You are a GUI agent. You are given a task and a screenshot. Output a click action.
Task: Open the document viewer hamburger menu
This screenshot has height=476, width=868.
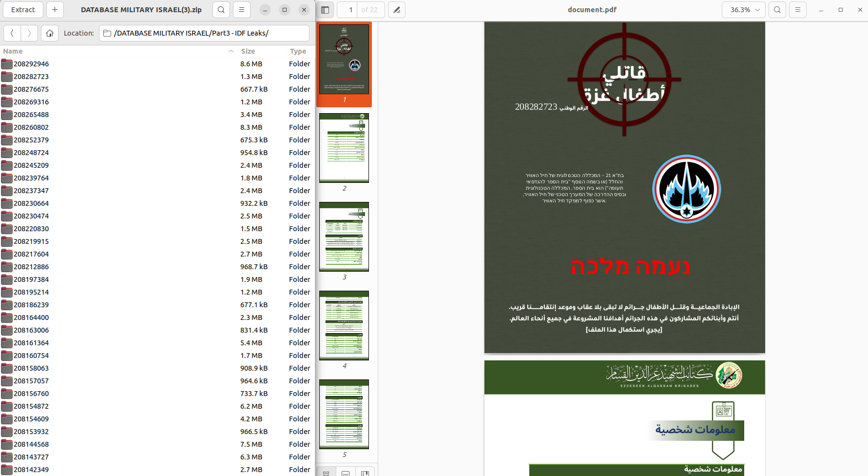798,10
